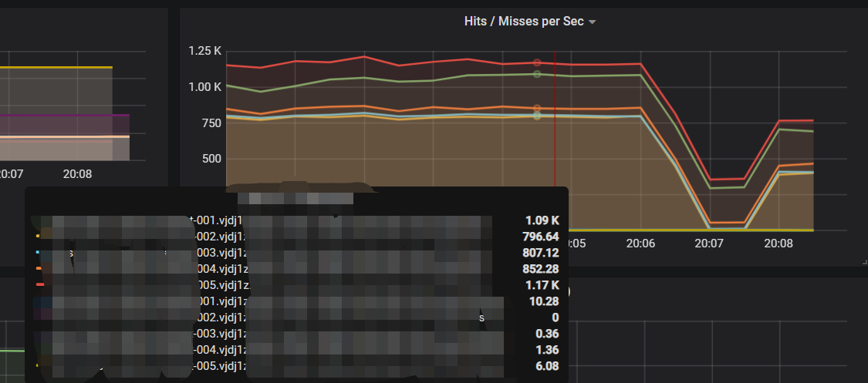Click the 0.36 value in the tooltip
Screen dimensions: 868x383
(547, 334)
